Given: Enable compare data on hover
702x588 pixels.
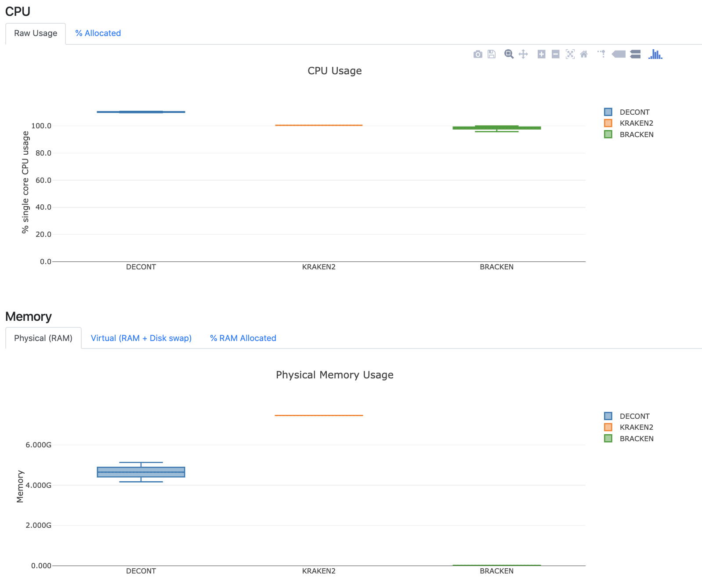Looking at the screenshot, I should 635,54.
